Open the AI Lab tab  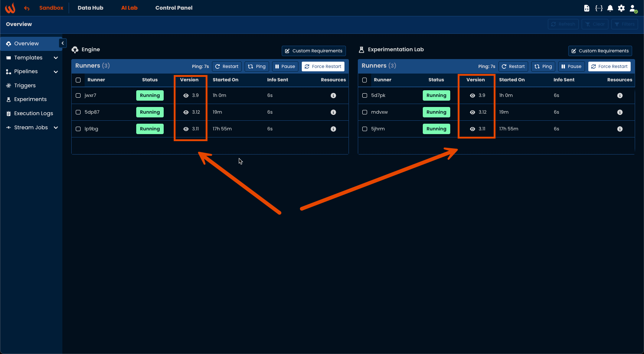pyautogui.click(x=129, y=8)
